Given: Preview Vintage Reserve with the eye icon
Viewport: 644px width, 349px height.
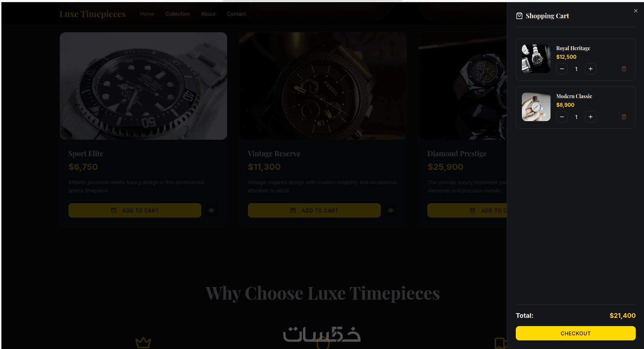Looking at the screenshot, I should (391, 210).
